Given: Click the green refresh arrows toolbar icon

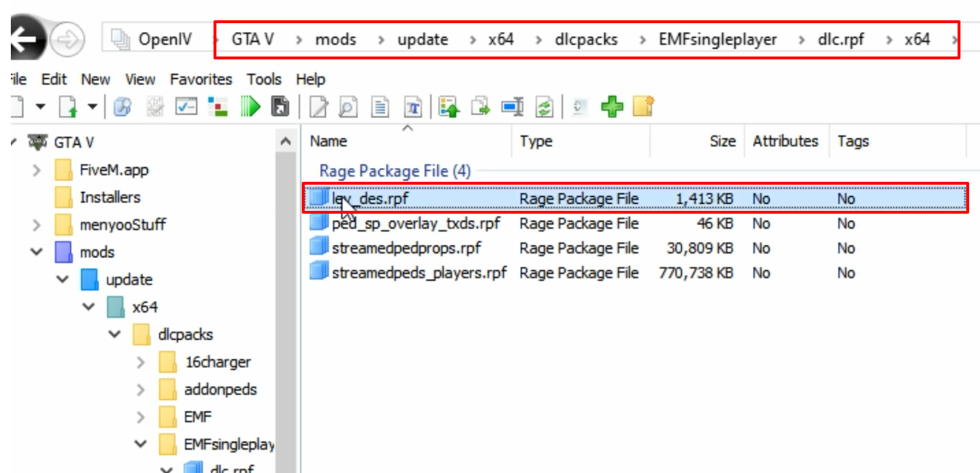Looking at the screenshot, I should coord(544,107).
